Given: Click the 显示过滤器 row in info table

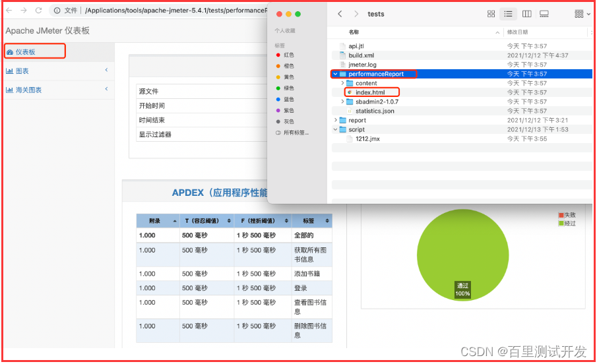Looking at the screenshot, I should pos(202,135).
